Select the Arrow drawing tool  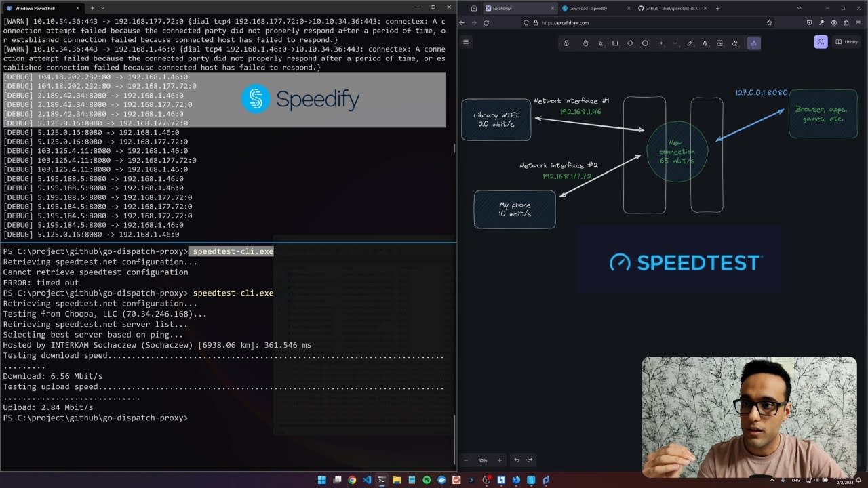(x=660, y=43)
